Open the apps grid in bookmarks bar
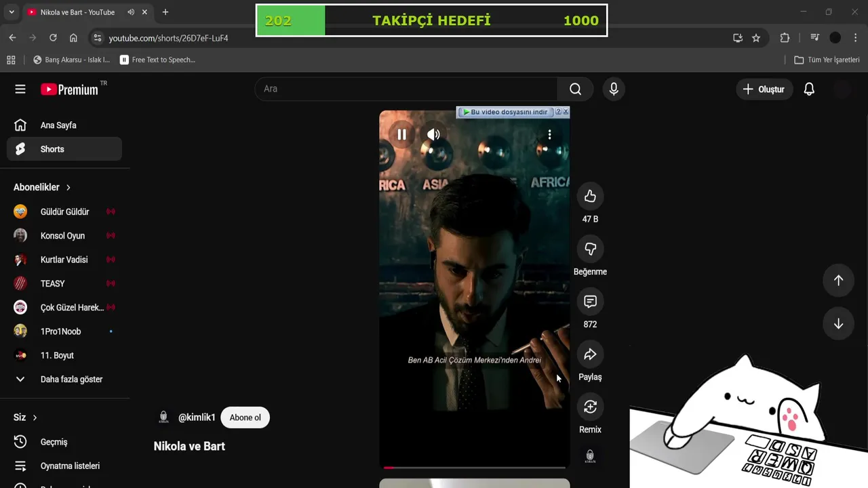868x488 pixels. (x=11, y=60)
